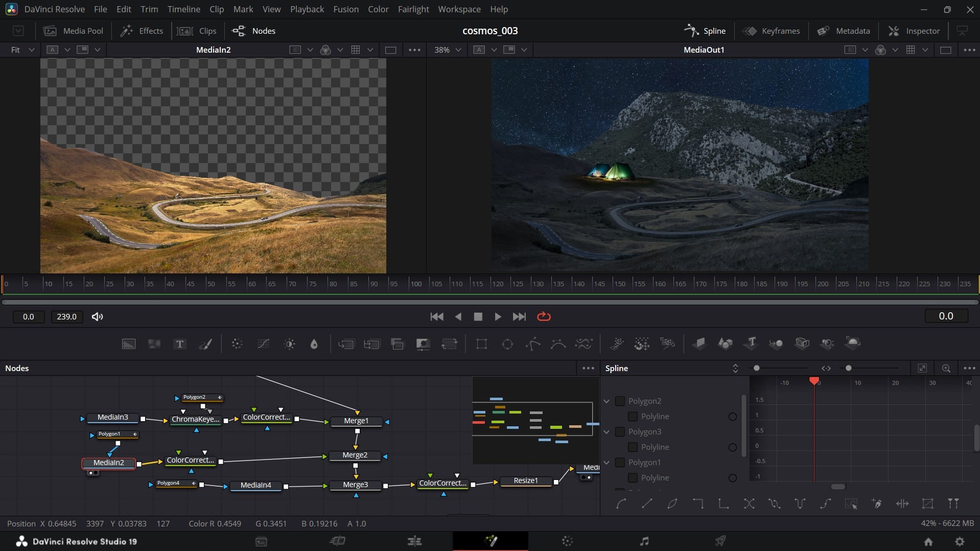Select the Text tool in the toolbar
Image resolution: width=980 pixels, height=551 pixels.
179,344
